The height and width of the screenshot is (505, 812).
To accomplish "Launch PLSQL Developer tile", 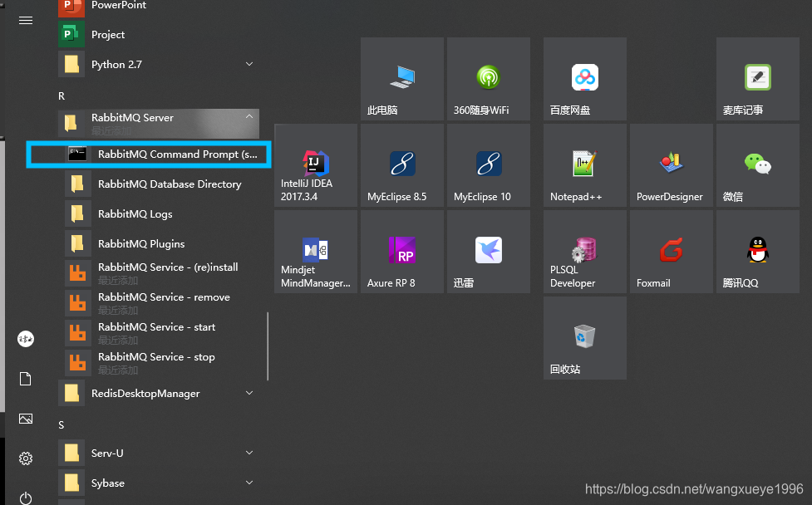I will (x=584, y=252).
